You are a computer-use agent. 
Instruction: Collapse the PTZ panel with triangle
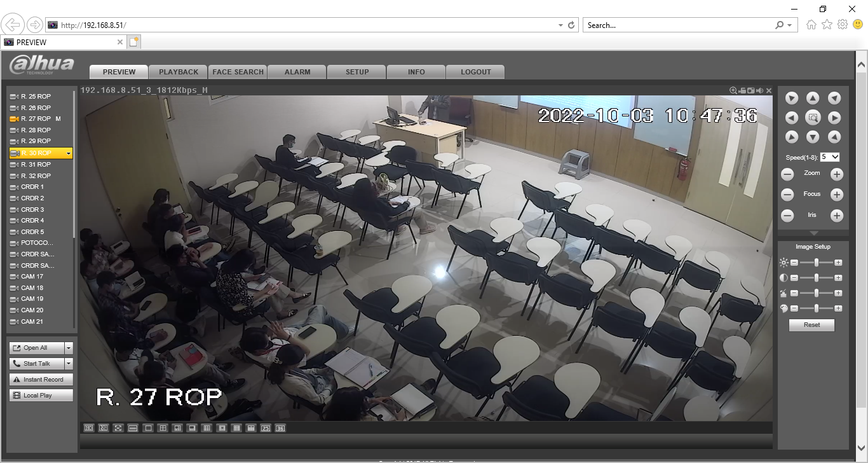(x=813, y=234)
